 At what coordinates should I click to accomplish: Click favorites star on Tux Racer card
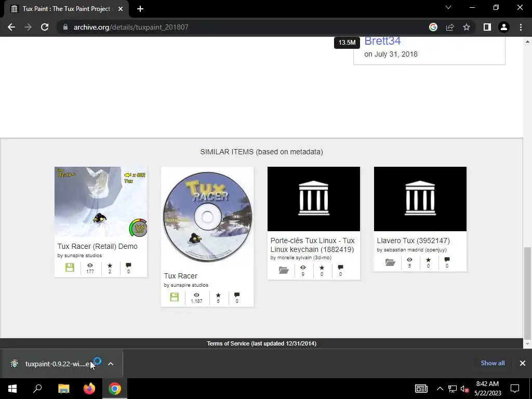point(218,295)
